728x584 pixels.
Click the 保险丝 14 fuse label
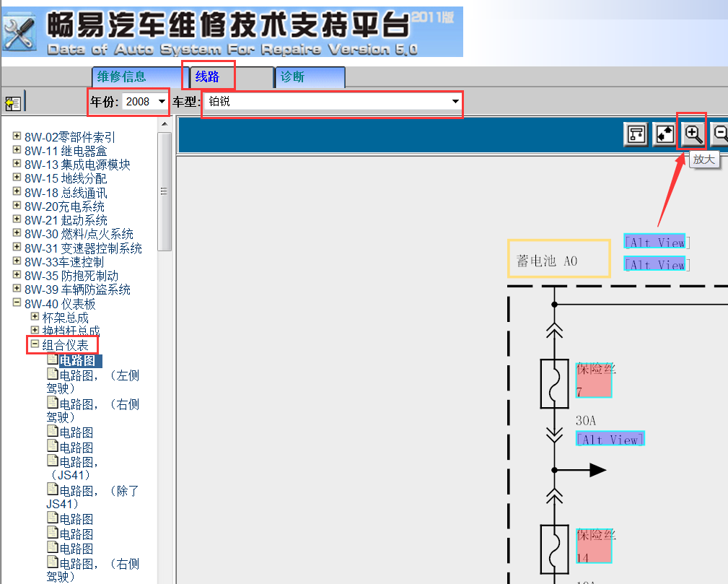pos(594,546)
